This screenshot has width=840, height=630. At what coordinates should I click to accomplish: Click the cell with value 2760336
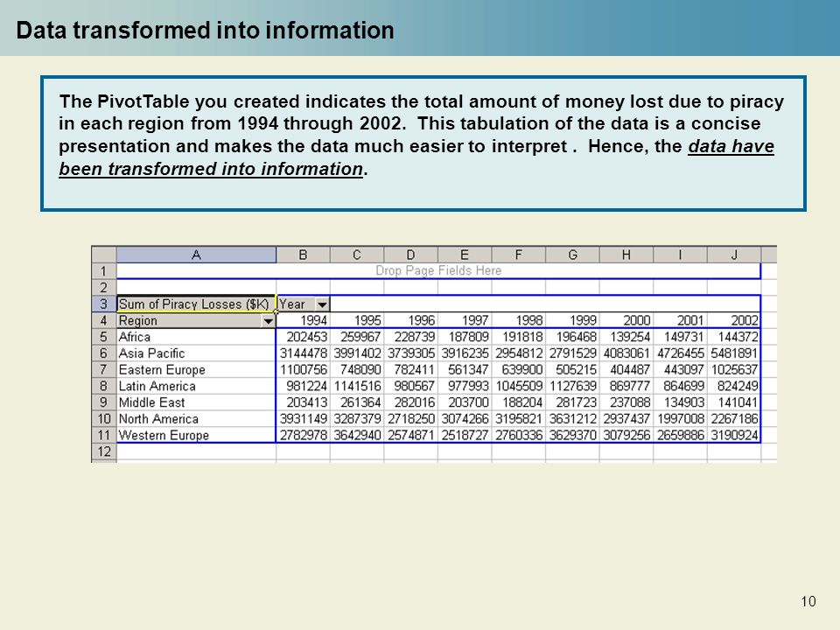pyautogui.click(x=519, y=435)
